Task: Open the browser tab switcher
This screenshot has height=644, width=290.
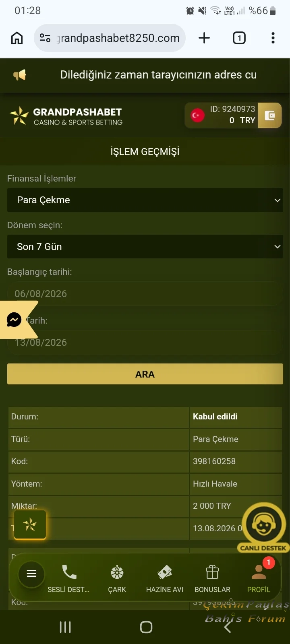Action: [239, 38]
